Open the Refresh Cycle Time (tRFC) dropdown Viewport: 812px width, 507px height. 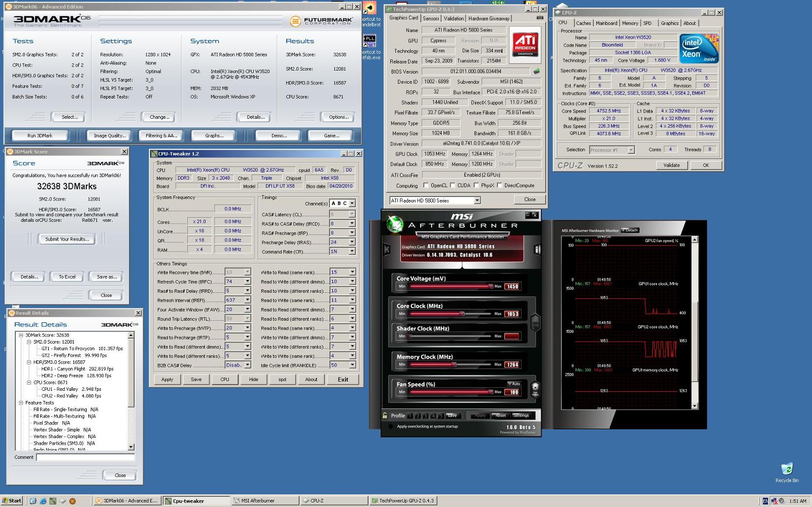click(248, 282)
